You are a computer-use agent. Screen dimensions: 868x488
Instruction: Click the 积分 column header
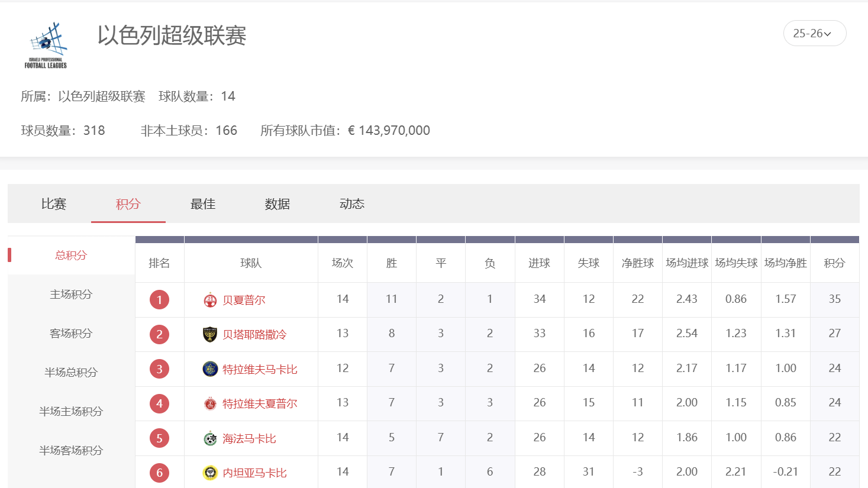pyautogui.click(x=834, y=264)
